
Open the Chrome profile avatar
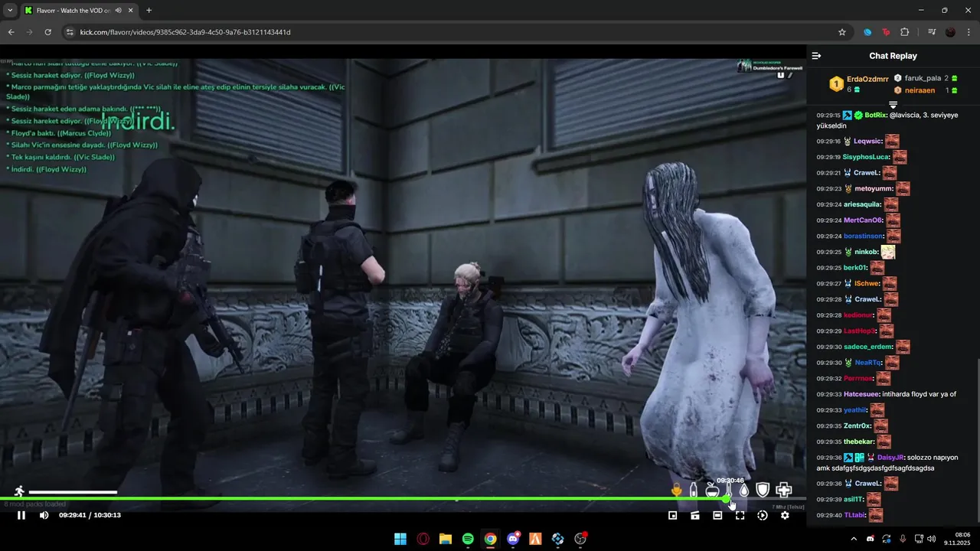tap(950, 32)
